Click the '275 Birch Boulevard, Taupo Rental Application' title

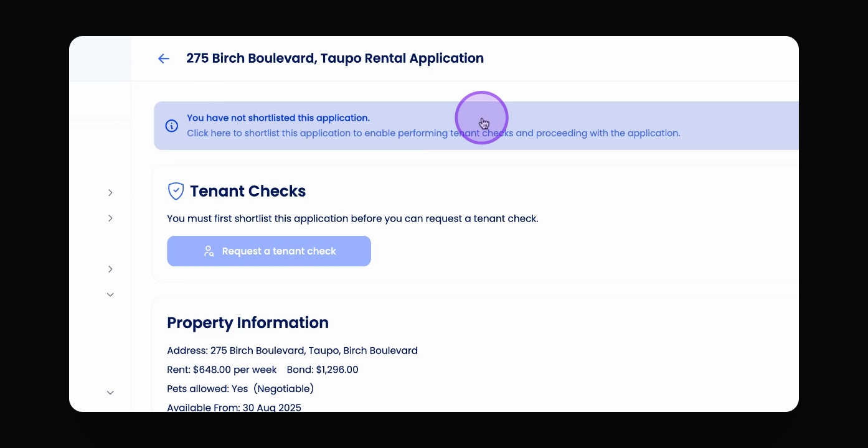(335, 58)
